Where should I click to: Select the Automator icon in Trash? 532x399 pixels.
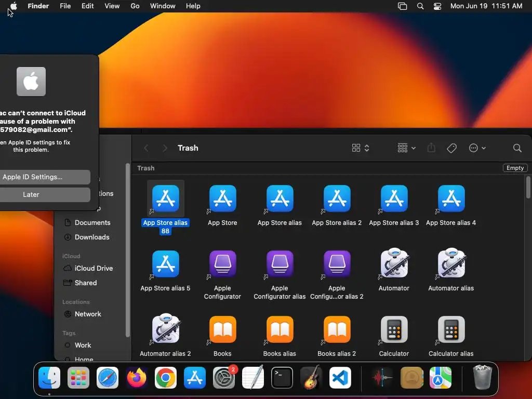pyautogui.click(x=394, y=263)
